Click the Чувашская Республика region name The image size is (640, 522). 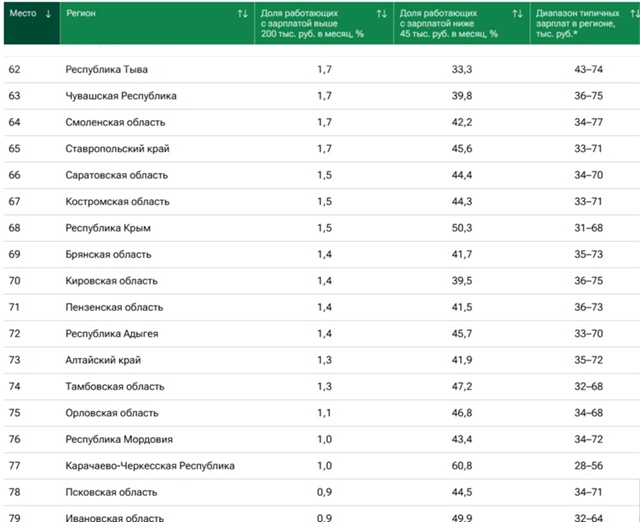[x=121, y=96]
